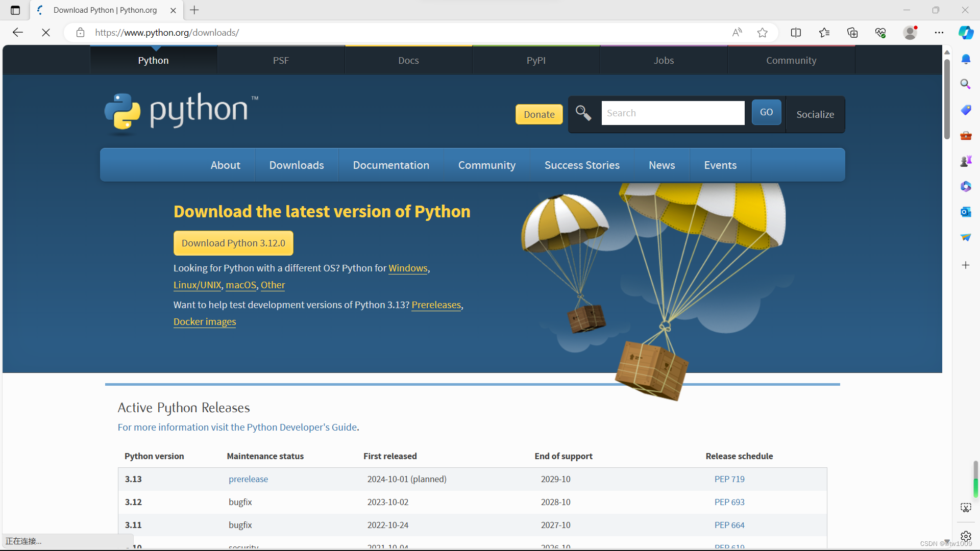
Task: Select the Python top nav tab
Action: [x=153, y=60]
